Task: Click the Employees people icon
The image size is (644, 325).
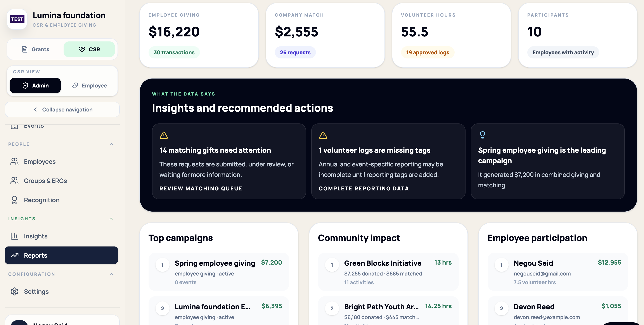Action: [14, 161]
